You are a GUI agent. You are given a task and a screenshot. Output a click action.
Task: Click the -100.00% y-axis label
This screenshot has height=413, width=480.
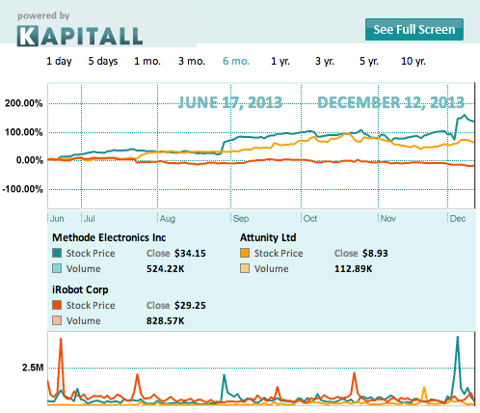(23, 189)
